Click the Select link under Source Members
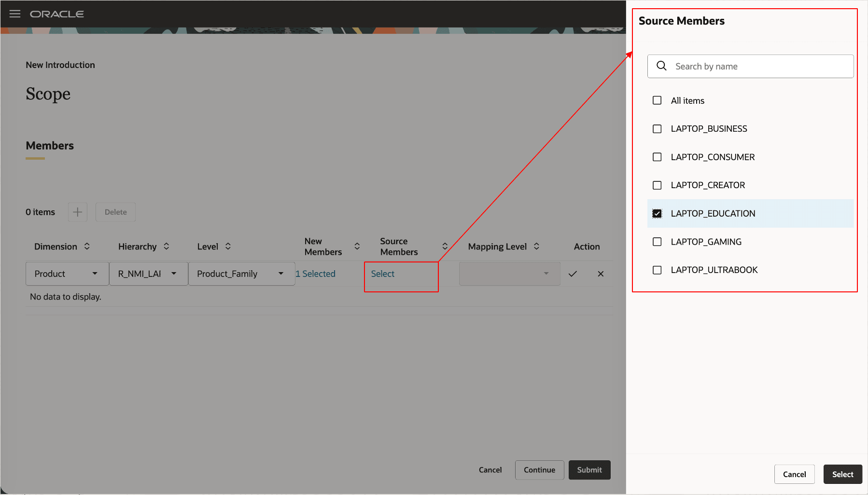 coord(383,274)
